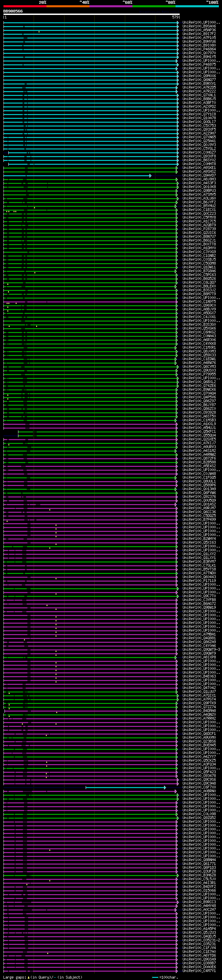Open hit UniRef100_Q74ZE6
Viewport: 222px width, 980px height.
pos(199,386)
